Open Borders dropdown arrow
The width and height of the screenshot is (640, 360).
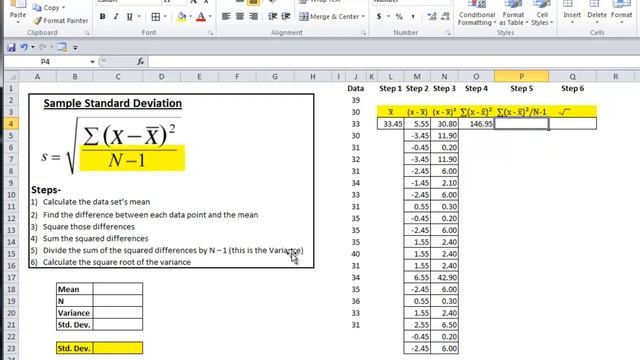(x=165, y=17)
